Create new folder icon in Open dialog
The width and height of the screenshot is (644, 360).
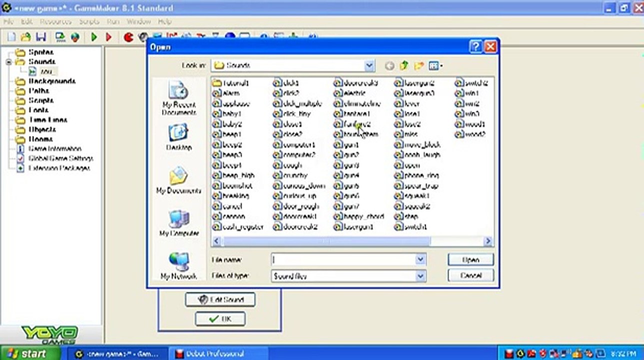click(419, 65)
